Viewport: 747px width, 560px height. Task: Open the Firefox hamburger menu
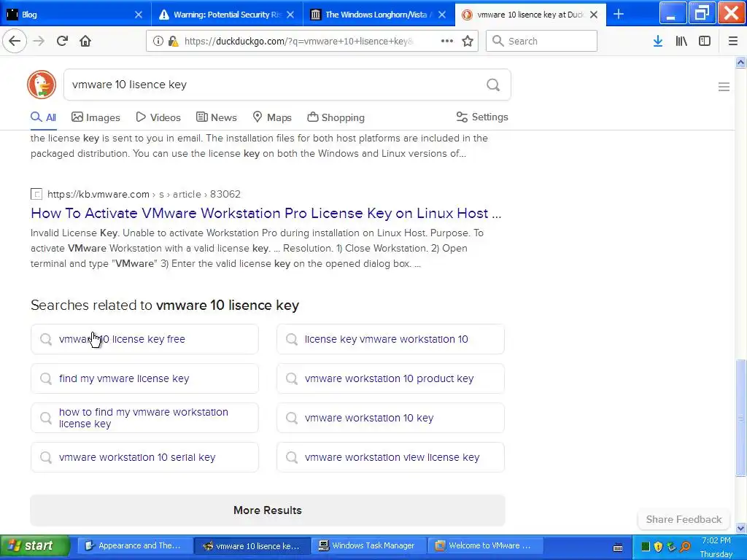tap(733, 41)
